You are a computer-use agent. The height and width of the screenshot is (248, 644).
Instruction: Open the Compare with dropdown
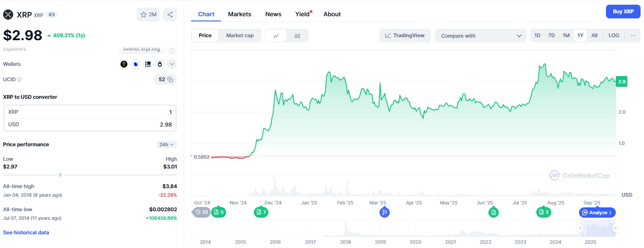pos(480,35)
